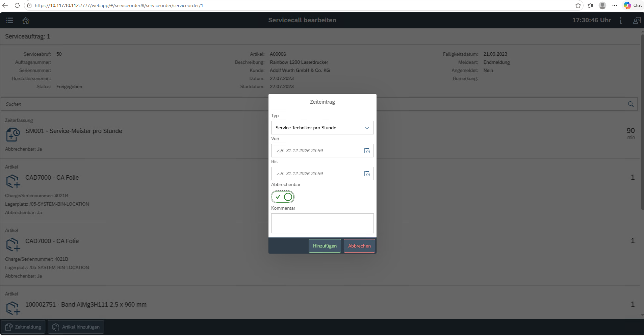Open Copilot Chat in browser

pos(633,5)
